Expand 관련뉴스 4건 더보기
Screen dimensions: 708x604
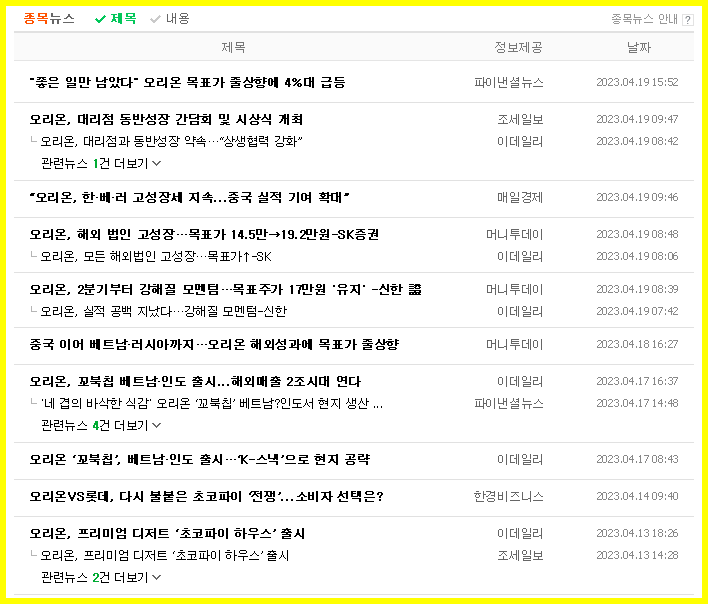tap(101, 425)
